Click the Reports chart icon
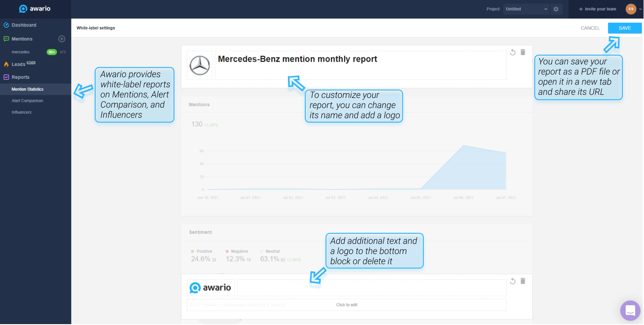 pyautogui.click(x=6, y=77)
